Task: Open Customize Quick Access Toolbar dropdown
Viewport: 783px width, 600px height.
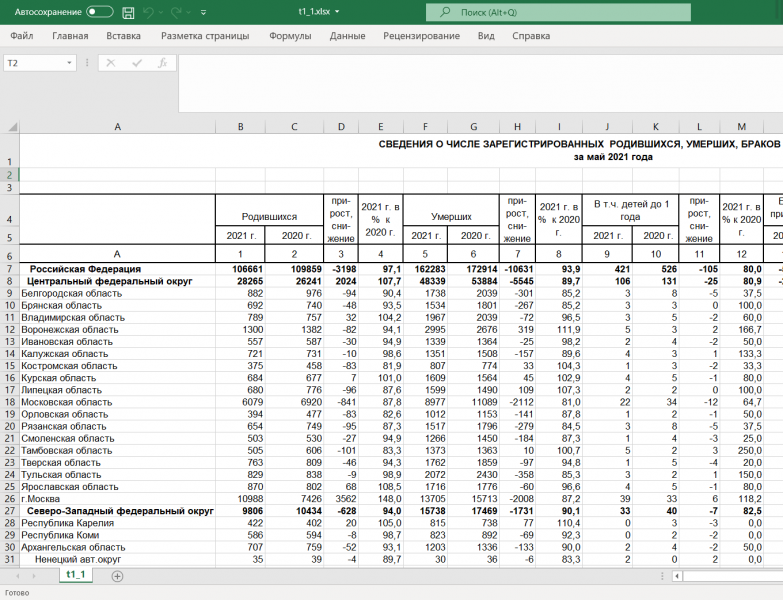Action: tap(203, 12)
